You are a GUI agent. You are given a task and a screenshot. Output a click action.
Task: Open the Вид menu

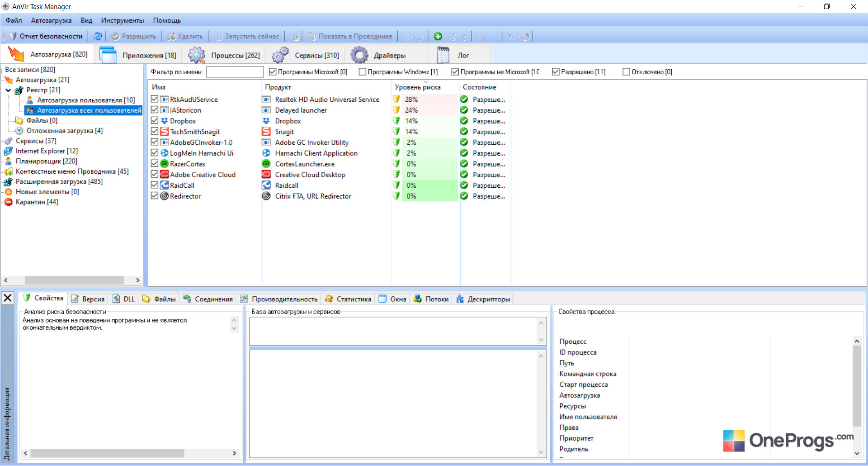[x=86, y=20]
